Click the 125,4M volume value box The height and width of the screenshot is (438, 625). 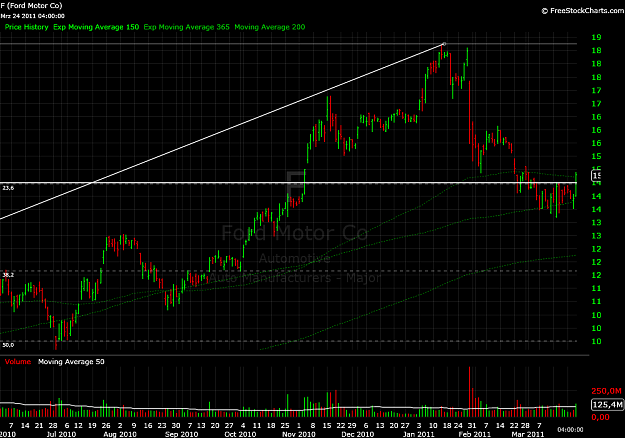pyautogui.click(x=607, y=405)
